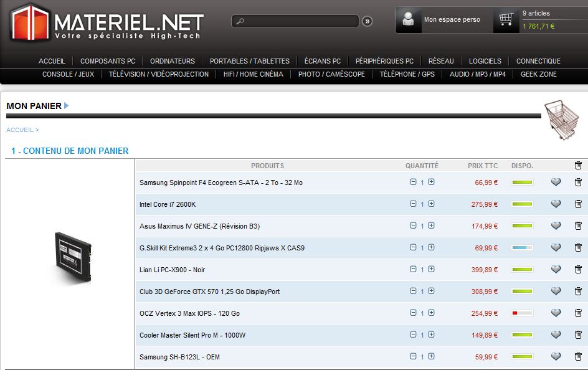The height and width of the screenshot is (370, 588).
Task: Submit search with the arrow button
Action: click(367, 21)
